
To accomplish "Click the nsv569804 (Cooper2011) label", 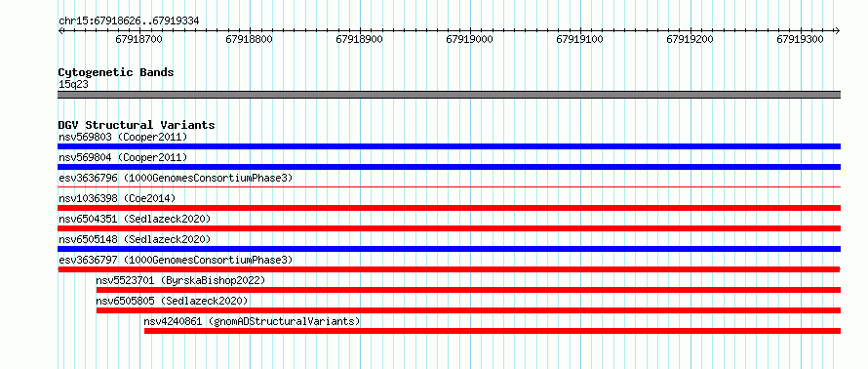I will 123,157.
